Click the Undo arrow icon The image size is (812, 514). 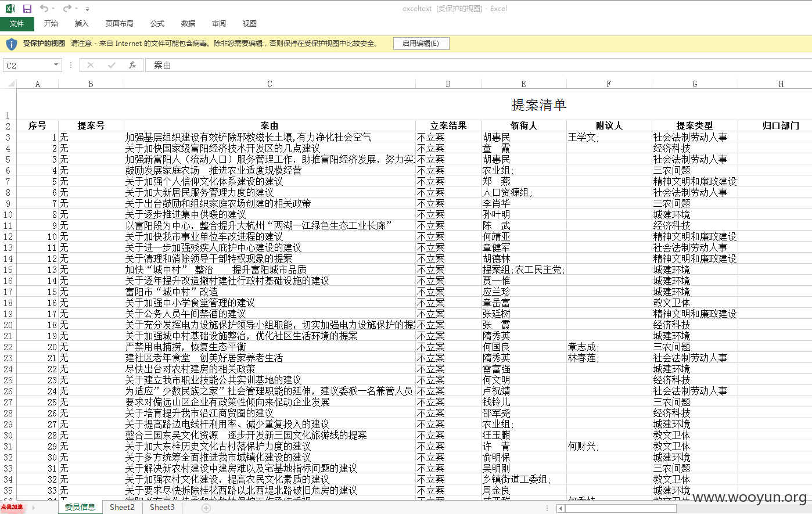click(x=44, y=8)
